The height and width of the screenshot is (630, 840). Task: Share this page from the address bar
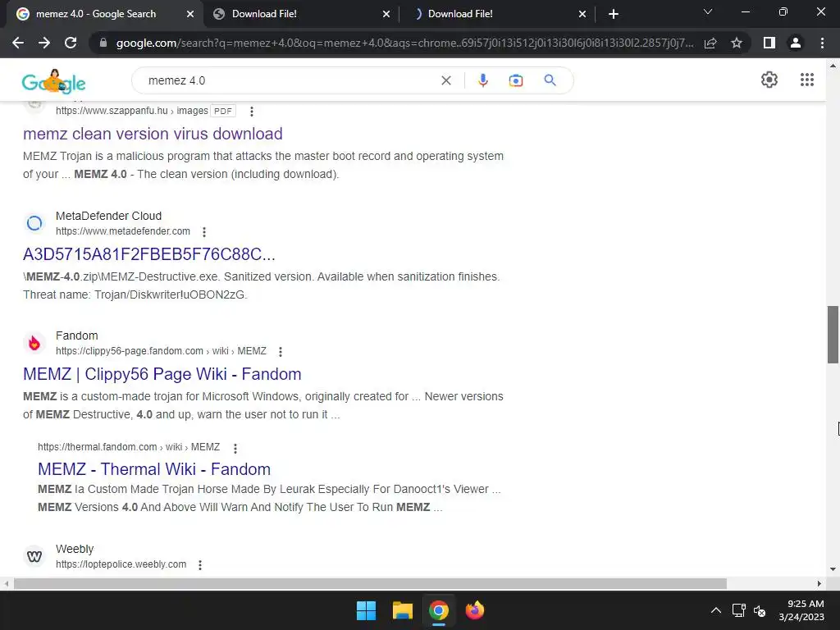point(710,43)
